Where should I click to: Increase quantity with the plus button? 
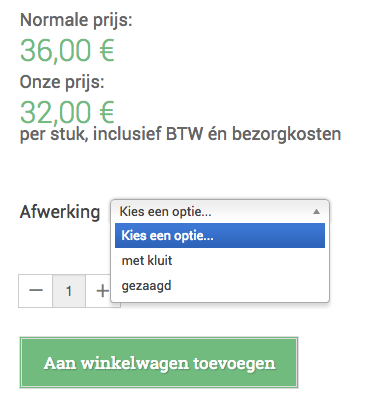pyautogui.click(x=102, y=291)
